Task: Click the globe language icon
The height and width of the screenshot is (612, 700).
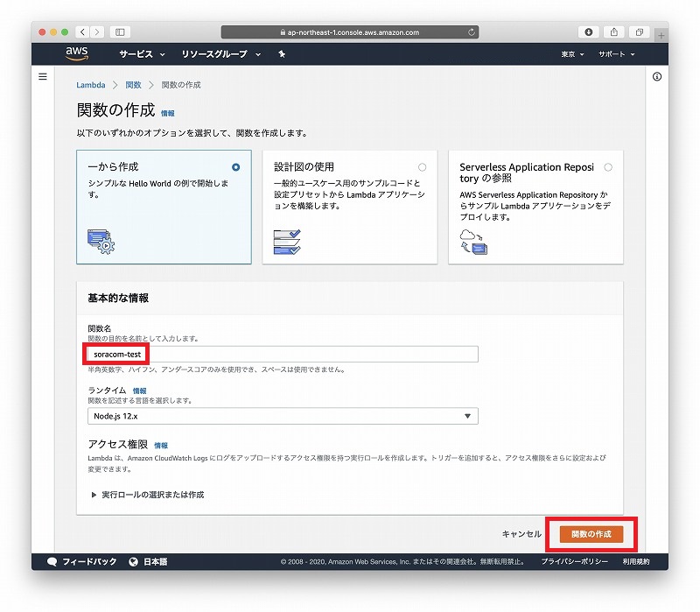Action: point(133,562)
